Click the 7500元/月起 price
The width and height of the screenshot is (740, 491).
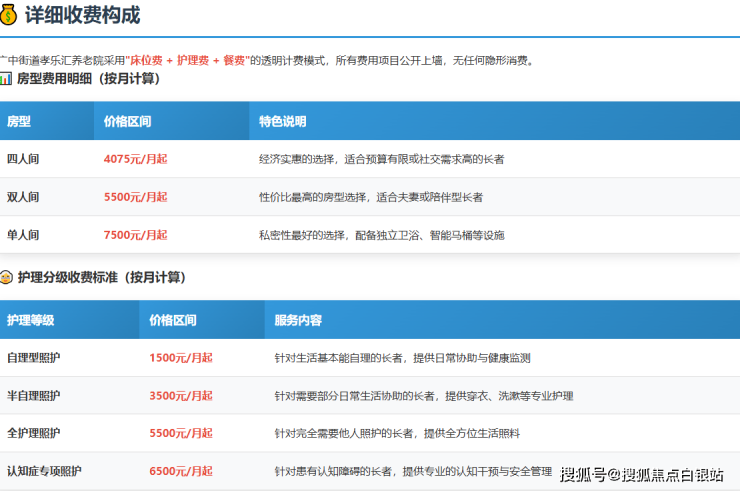135,235
